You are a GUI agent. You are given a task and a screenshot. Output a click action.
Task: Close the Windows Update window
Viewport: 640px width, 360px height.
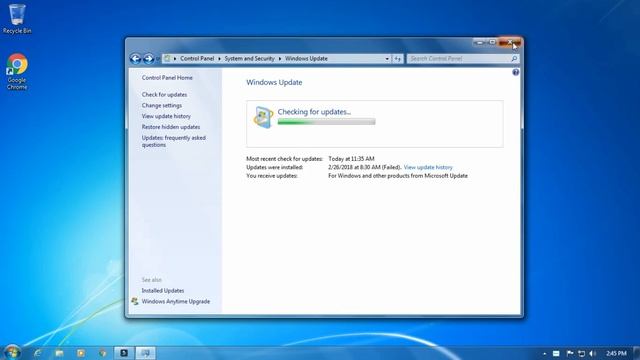tap(509, 42)
